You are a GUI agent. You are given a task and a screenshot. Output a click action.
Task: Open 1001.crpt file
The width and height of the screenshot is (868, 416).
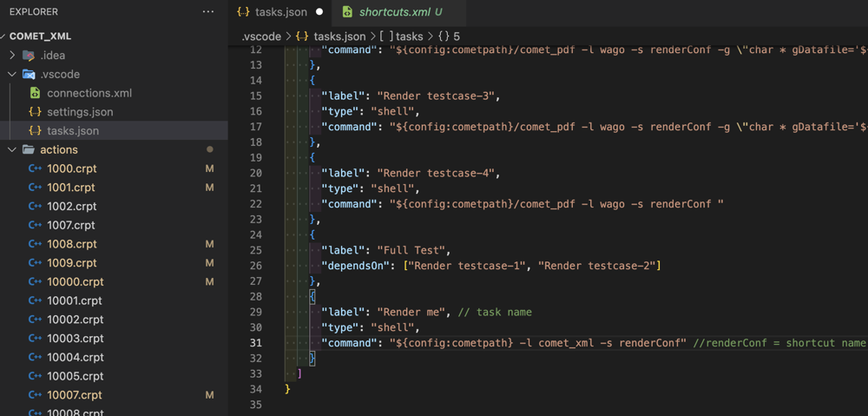point(72,188)
